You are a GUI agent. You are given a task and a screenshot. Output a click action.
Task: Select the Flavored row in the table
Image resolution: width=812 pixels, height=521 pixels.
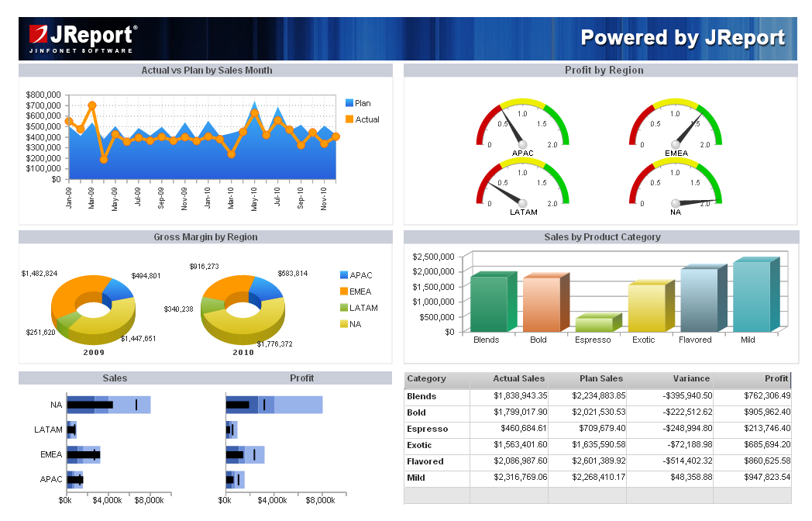(597, 461)
